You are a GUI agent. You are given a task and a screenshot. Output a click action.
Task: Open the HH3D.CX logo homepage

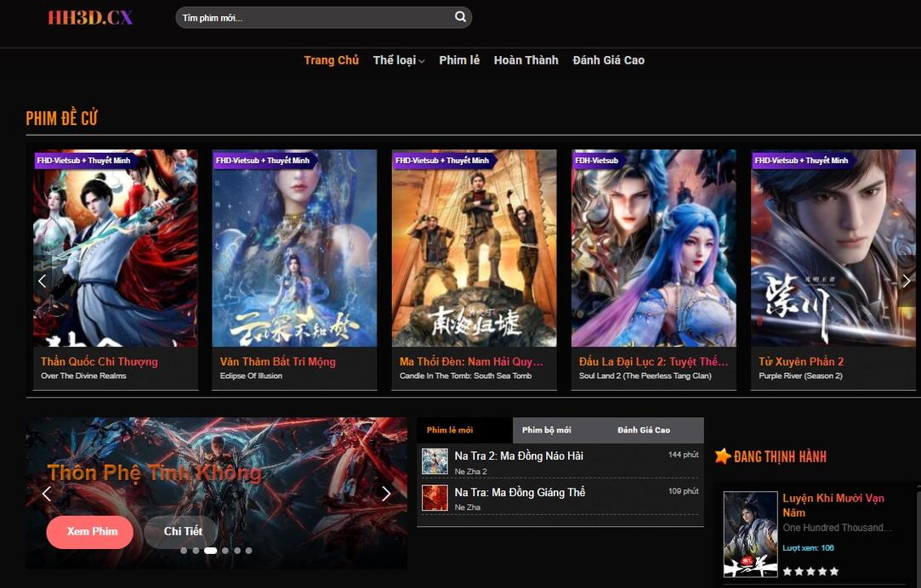click(x=90, y=17)
